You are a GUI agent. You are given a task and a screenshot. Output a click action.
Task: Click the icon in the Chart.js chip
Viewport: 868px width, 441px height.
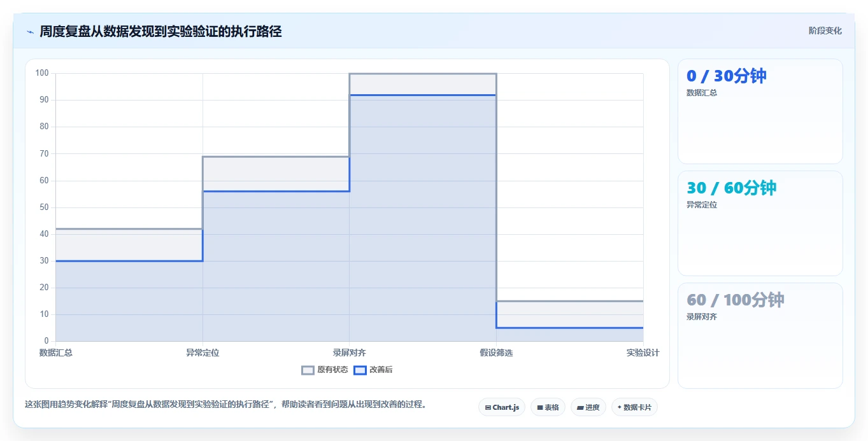[x=488, y=407]
